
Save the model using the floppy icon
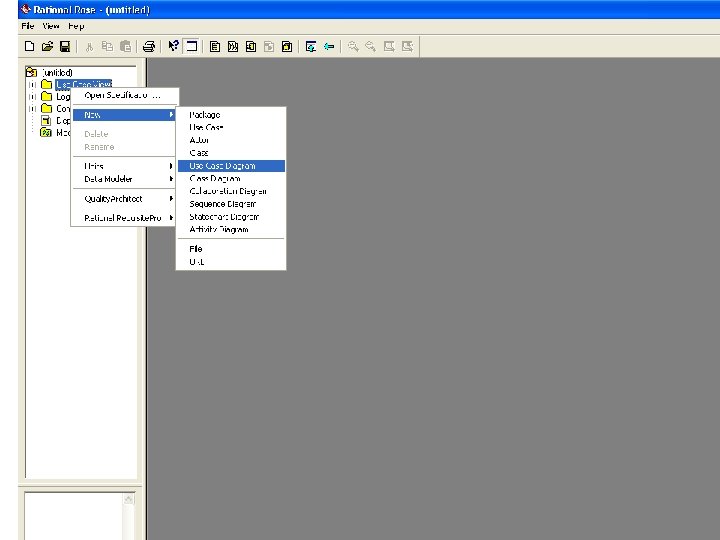click(65, 46)
